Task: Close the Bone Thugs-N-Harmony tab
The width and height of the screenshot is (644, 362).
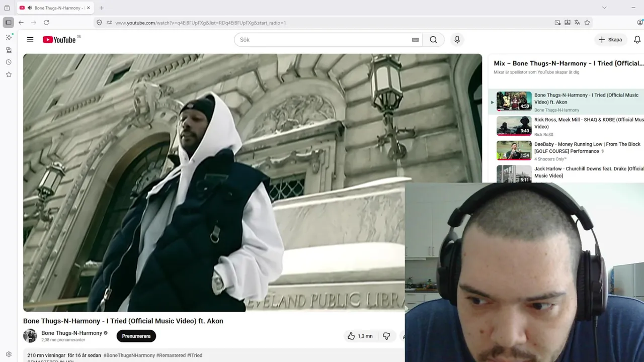Action: 88,8
